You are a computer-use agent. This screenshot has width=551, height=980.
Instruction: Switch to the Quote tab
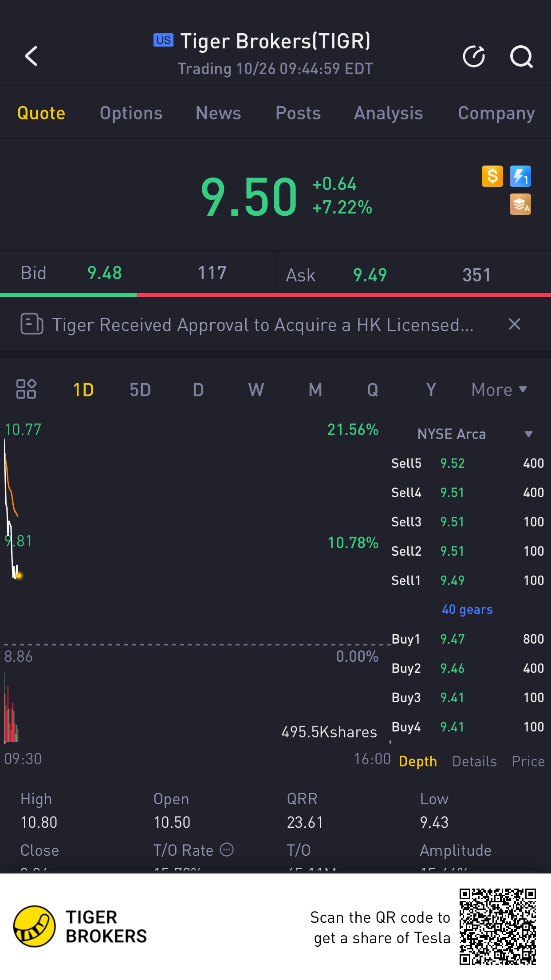tap(41, 113)
